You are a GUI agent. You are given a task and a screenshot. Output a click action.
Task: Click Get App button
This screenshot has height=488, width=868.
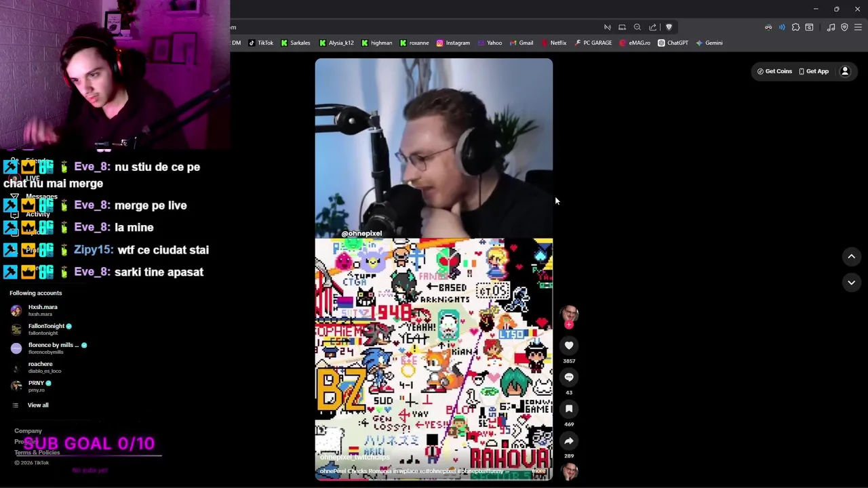tap(814, 71)
